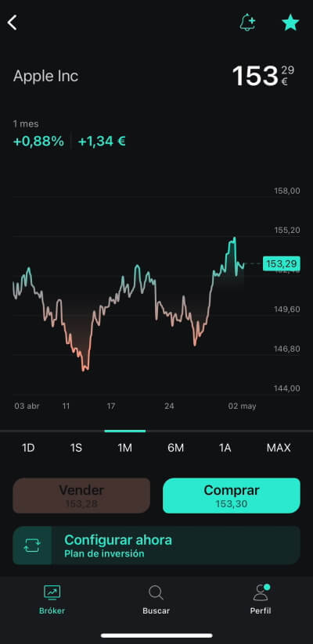Select the 6M time range tab

[175, 448]
